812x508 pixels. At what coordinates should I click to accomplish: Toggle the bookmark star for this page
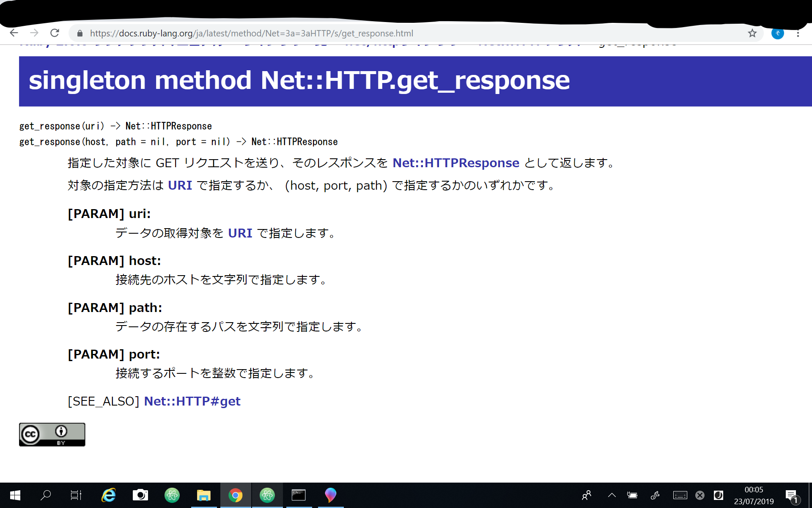pyautogui.click(x=752, y=33)
